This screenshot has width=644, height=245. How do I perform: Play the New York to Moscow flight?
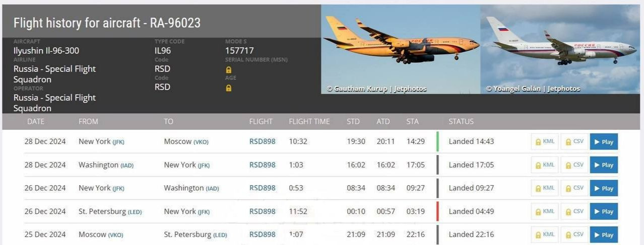(604, 142)
